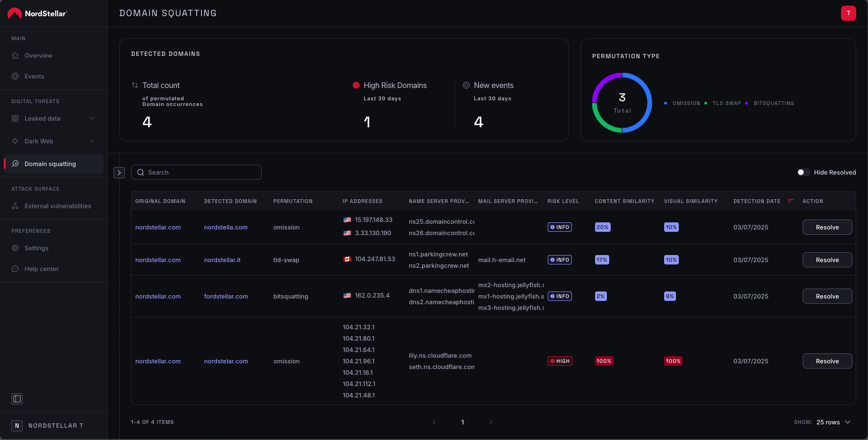
Task: Open the Events sidebar icon
Action: [x=15, y=76]
